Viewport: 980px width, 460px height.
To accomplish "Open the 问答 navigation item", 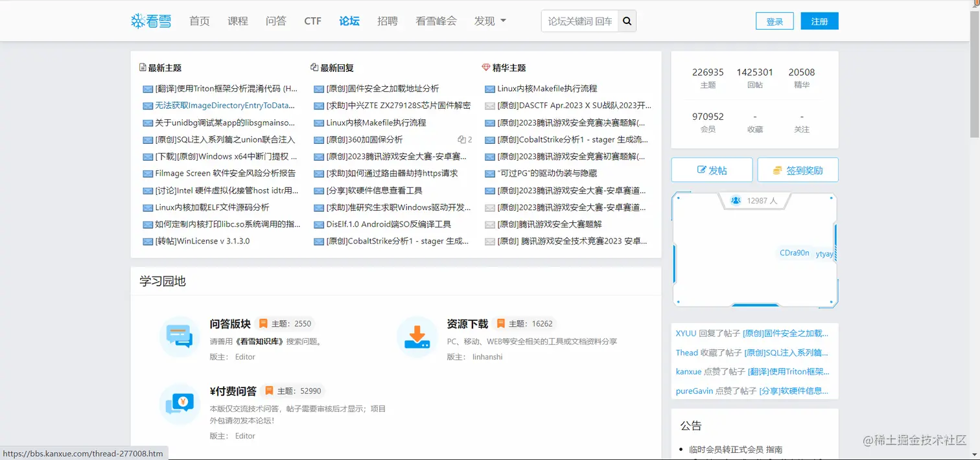I will pos(276,21).
